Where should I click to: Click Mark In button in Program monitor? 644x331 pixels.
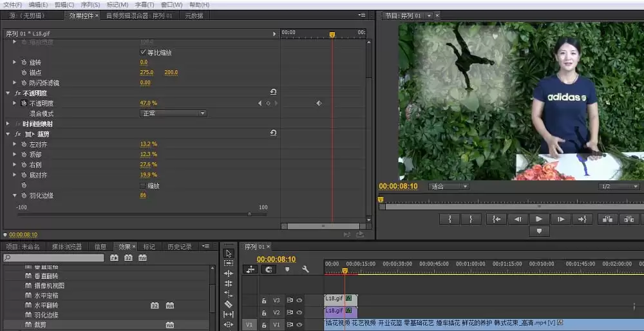point(450,219)
